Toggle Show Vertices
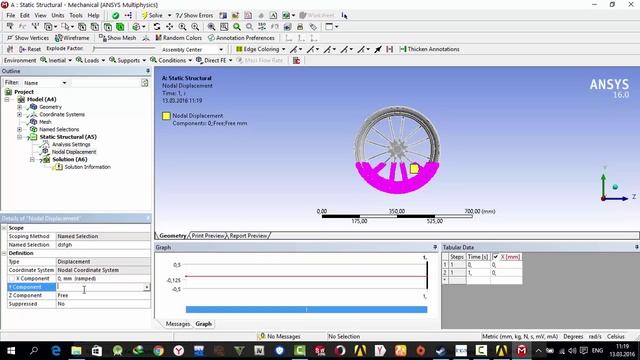This screenshot has width=640, height=360. point(28,38)
